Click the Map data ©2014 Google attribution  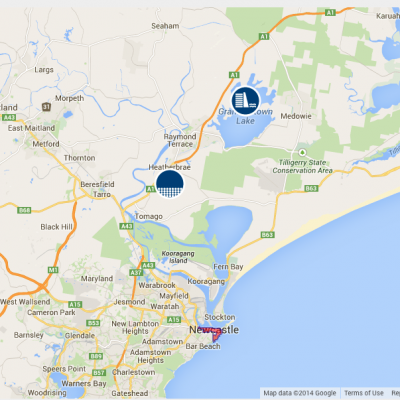[300, 393]
